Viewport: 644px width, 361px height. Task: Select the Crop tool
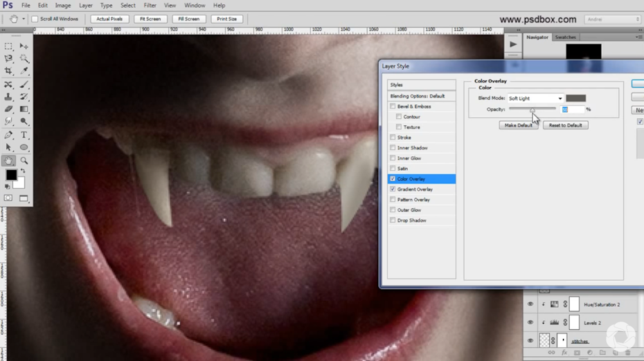(x=8, y=71)
